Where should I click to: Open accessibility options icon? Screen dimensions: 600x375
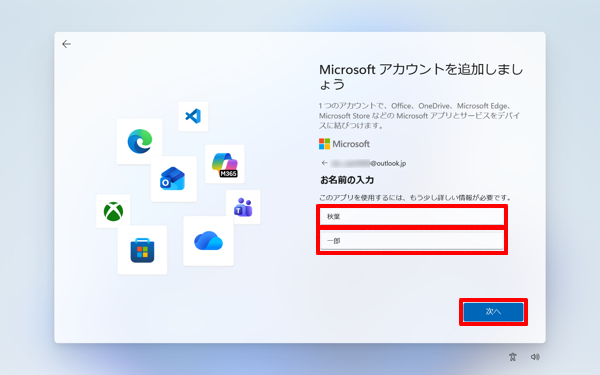513,357
